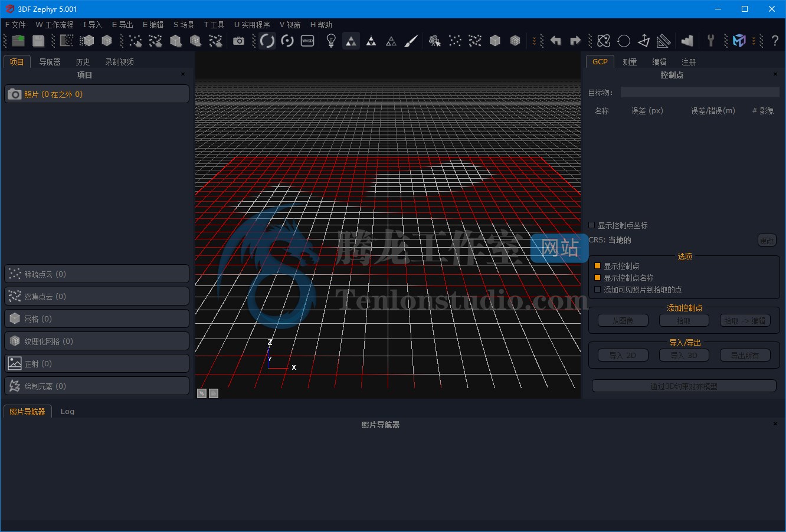Image resolution: width=786 pixels, height=532 pixels.
Task: Click the 导入 3D button
Action: click(685, 355)
